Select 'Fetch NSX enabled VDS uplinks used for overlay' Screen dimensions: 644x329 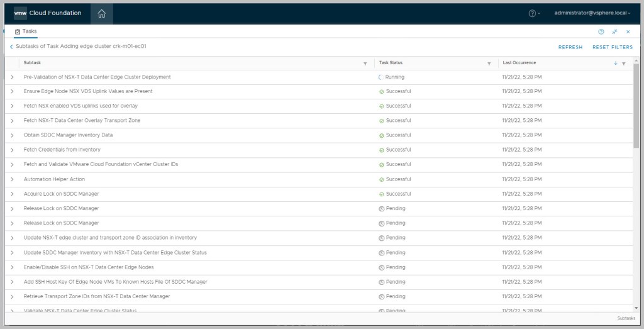point(80,106)
